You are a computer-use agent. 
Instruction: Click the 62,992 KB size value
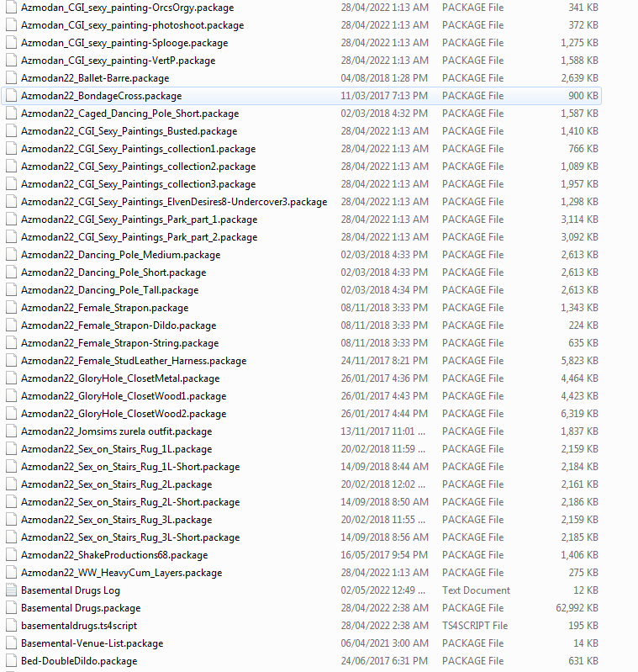pos(577,608)
